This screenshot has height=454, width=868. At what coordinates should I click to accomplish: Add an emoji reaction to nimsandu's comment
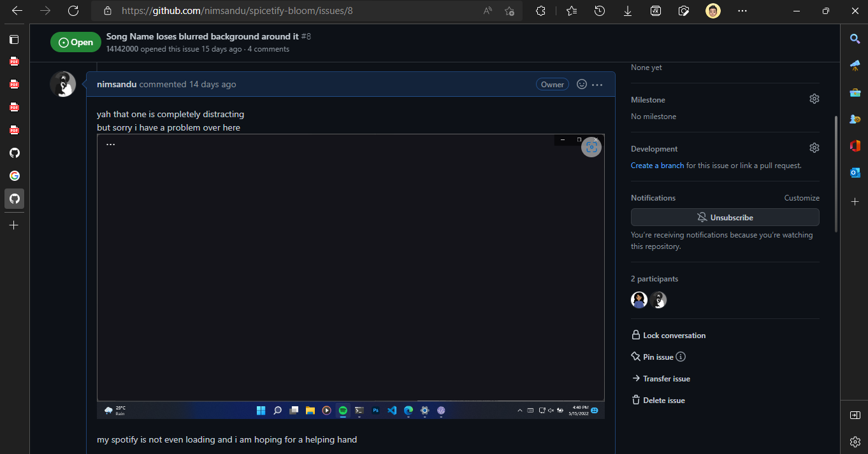[x=581, y=83]
